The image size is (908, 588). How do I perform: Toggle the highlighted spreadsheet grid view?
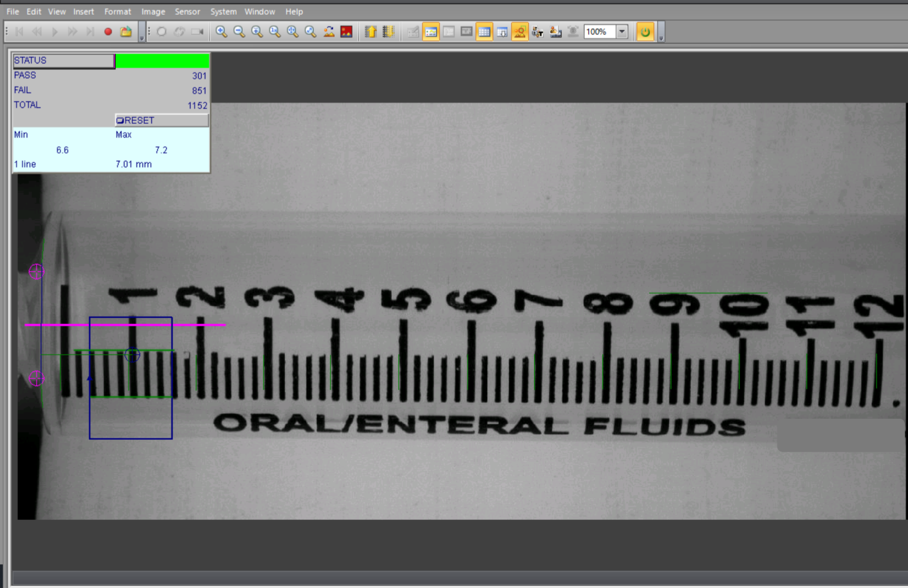coord(484,32)
